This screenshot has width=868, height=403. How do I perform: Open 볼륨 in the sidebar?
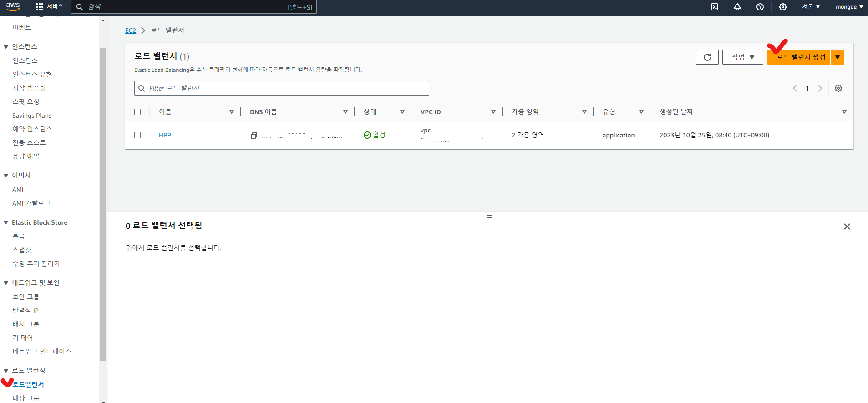pyautogui.click(x=19, y=237)
